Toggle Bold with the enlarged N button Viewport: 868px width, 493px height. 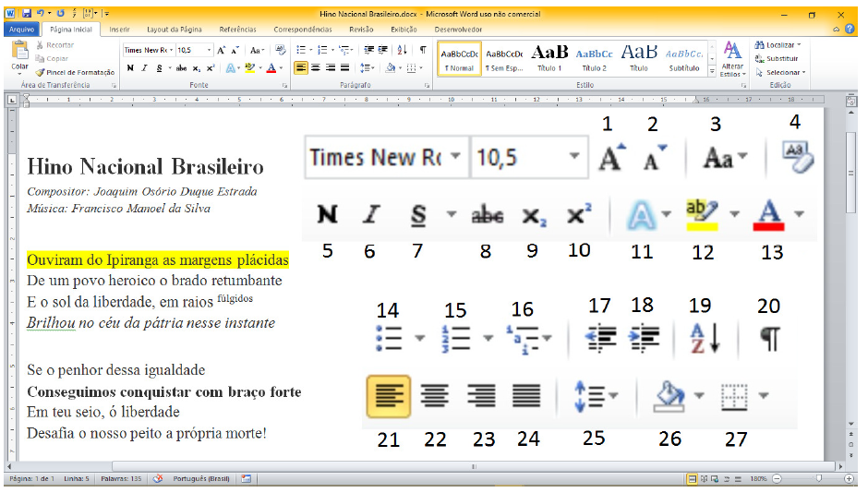click(x=327, y=215)
